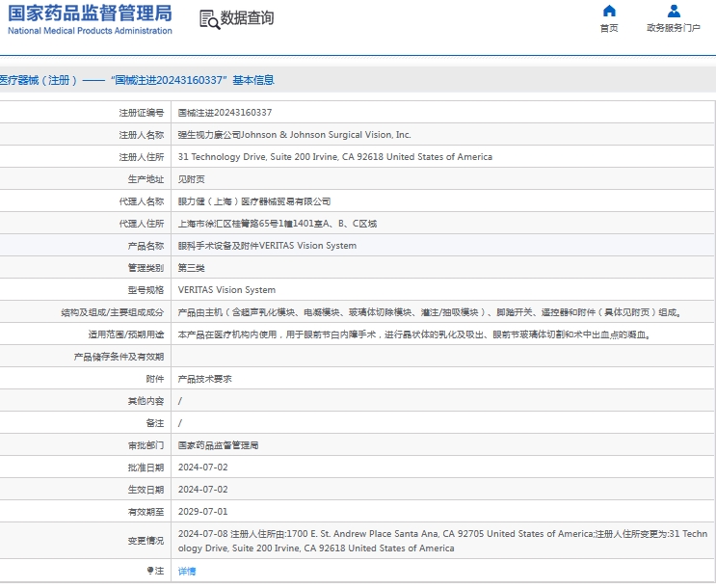Viewport: 716px width, 588px height.
Task: Select 上海市徐汇区桂箐路65号 agent address
Action: point(278,224)
